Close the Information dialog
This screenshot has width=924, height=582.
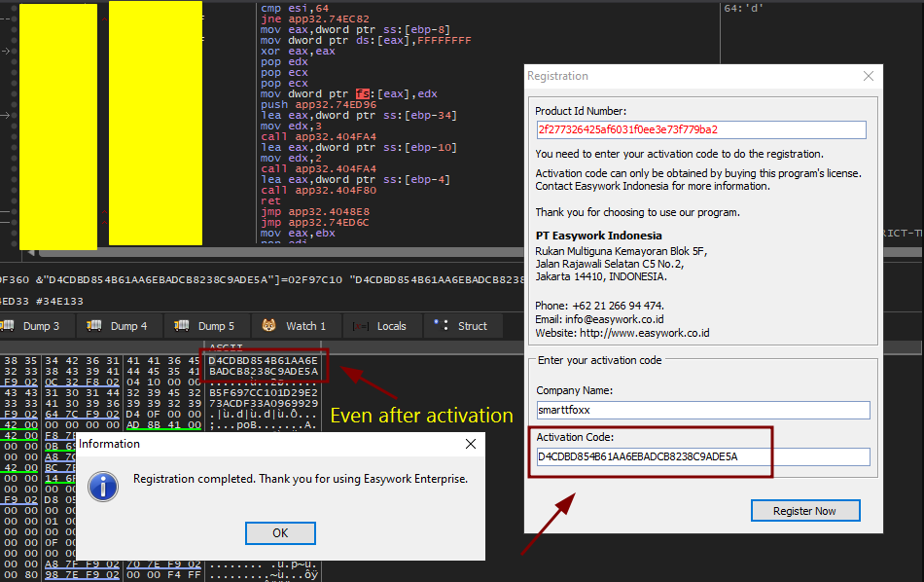470,444
